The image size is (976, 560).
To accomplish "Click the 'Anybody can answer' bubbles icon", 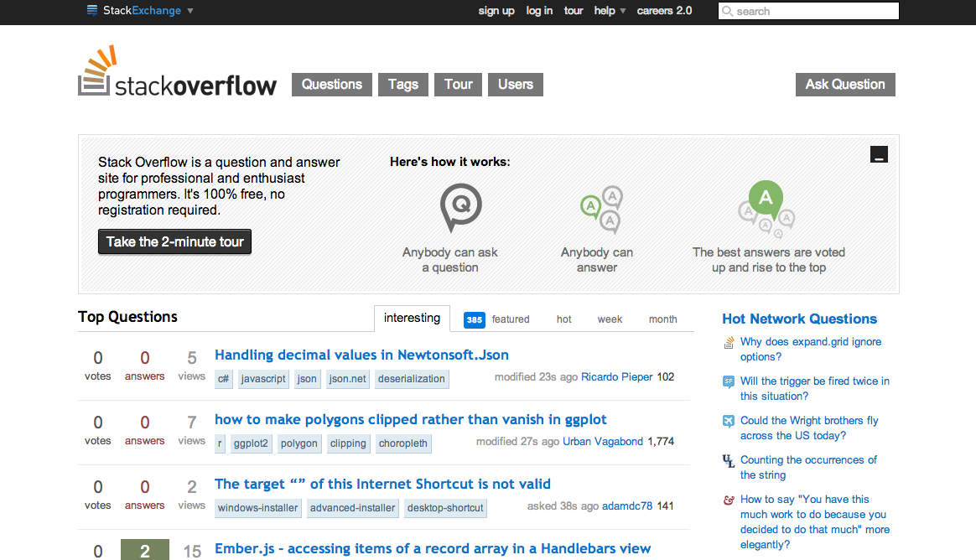I will point(601,210).
